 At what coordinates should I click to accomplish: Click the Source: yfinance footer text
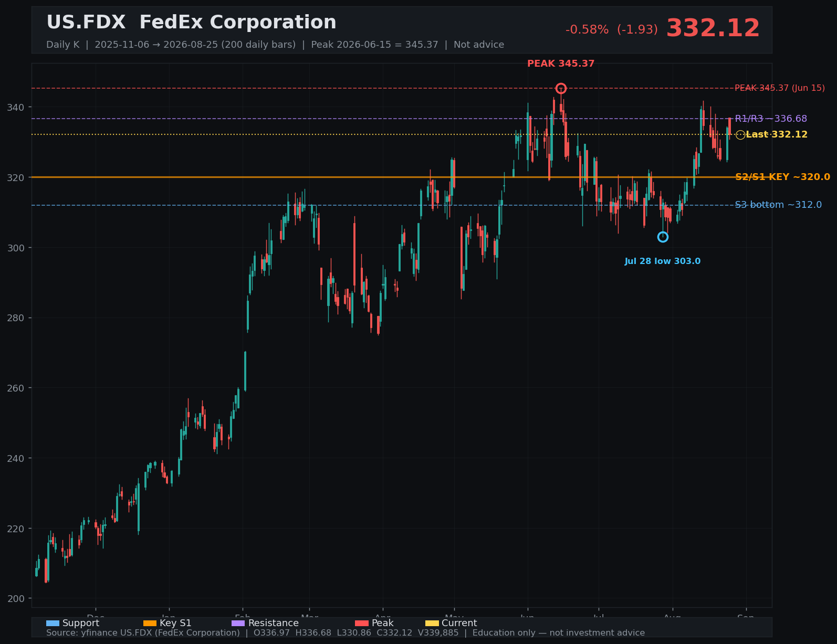[x=346, y=633]
